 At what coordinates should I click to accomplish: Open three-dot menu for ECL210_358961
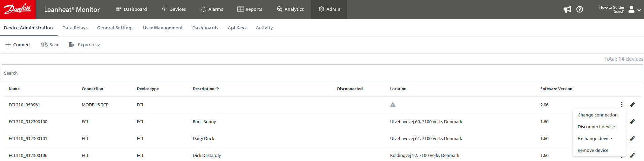621,105
